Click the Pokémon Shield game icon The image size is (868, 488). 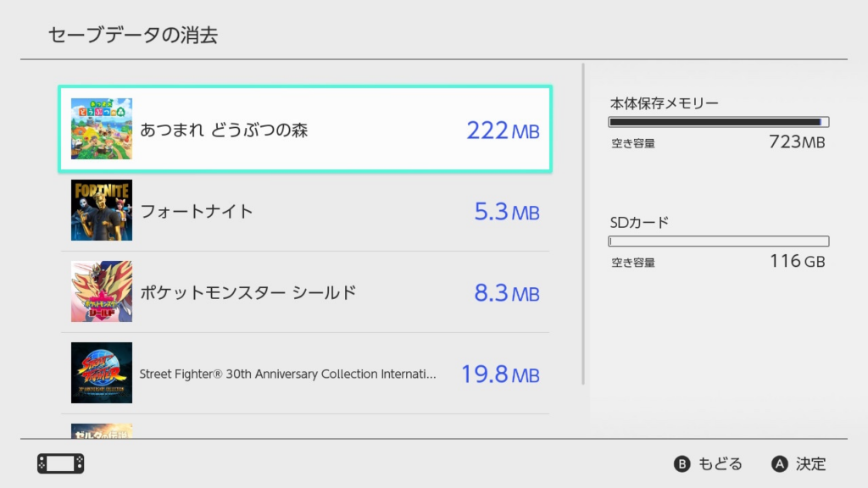coord(102,291)
